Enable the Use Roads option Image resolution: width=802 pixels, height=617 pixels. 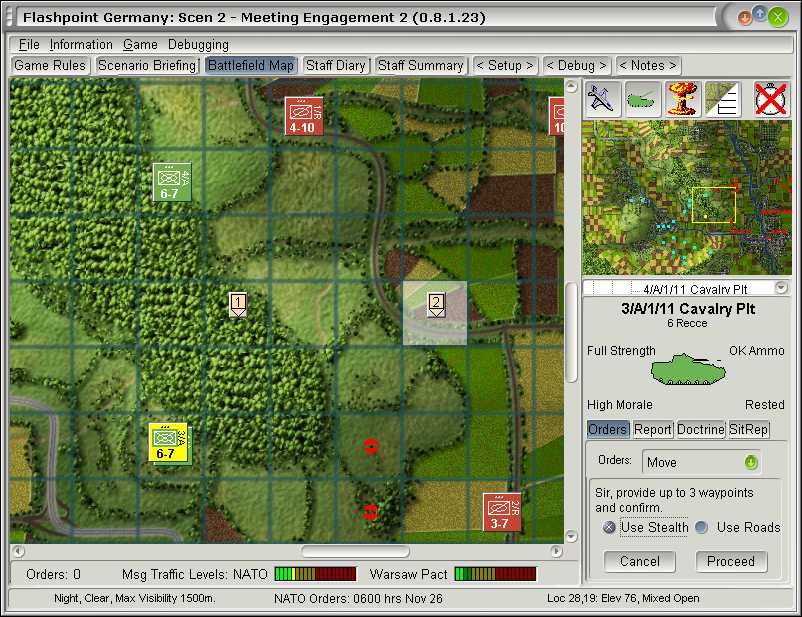[x=702, y=527]
